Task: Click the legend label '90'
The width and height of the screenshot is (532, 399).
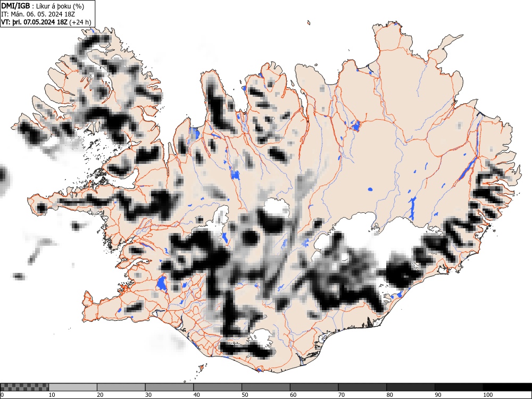Action: point(438,395)
